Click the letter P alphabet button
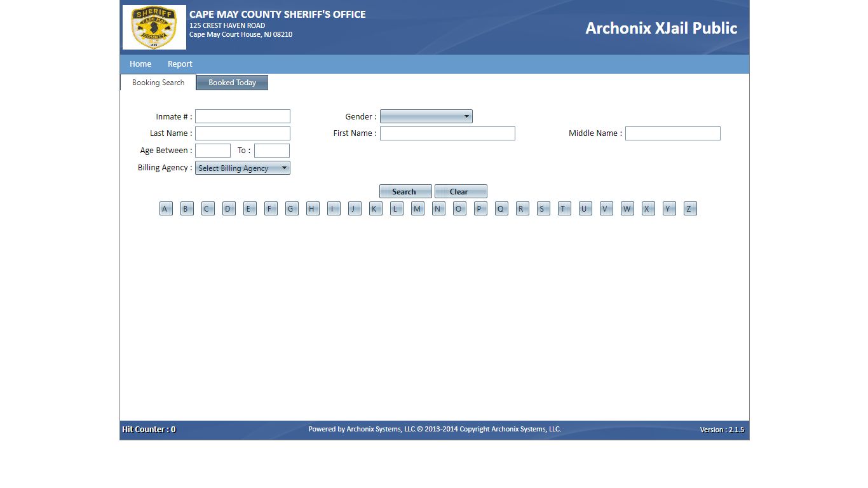 pyautogui.click(x=480, y=208)
